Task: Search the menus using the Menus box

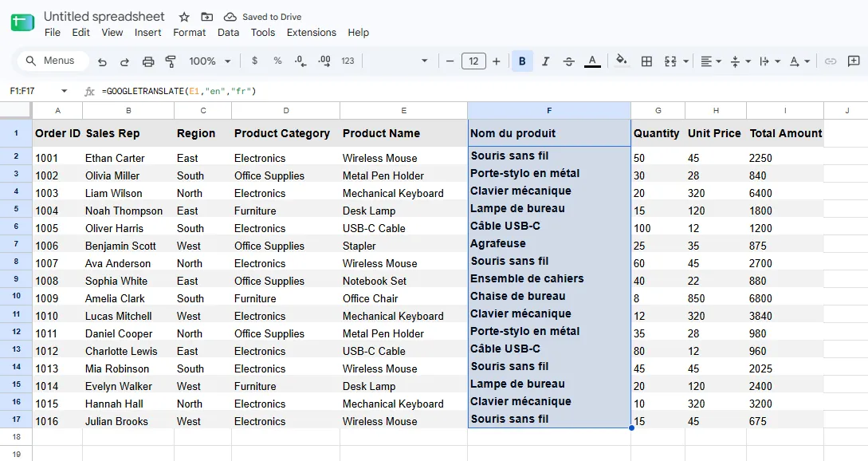Action: pyautogui.click(x=53, y=61)
